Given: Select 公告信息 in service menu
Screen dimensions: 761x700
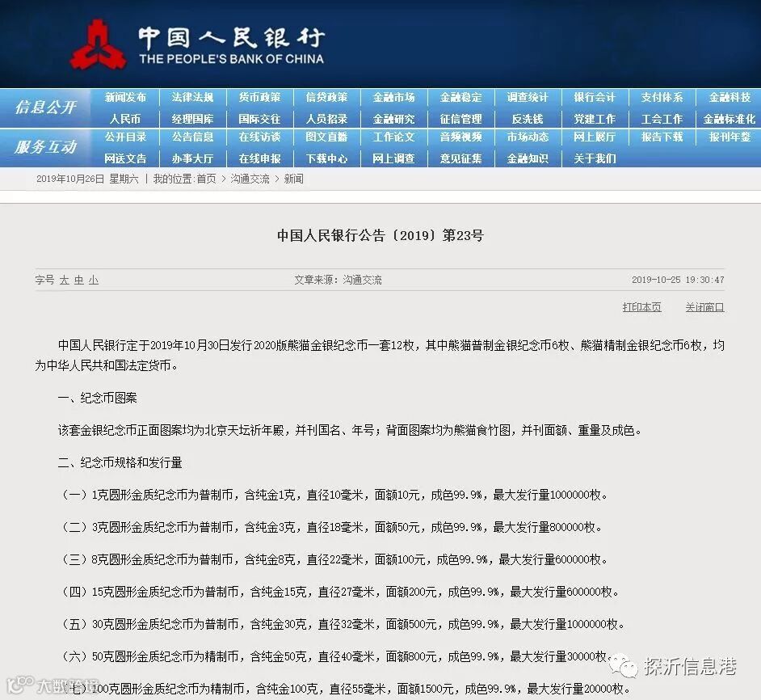Looking at the screenshot, I should (192, 137).
